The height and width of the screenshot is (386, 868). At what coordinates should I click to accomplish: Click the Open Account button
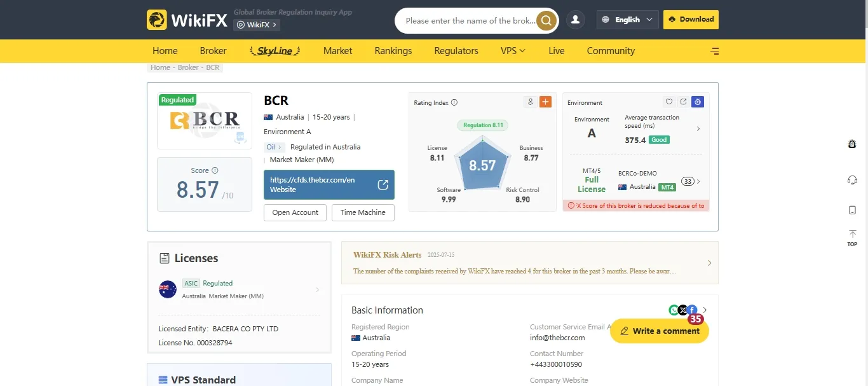click(x=295, y=212)
